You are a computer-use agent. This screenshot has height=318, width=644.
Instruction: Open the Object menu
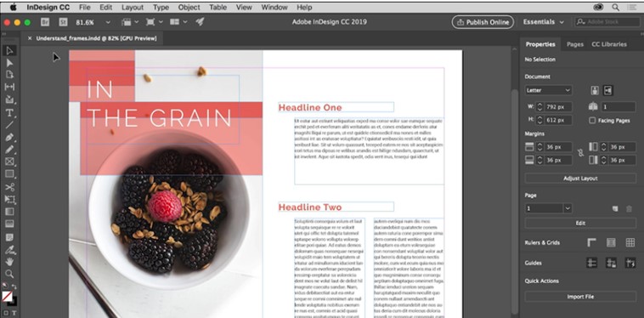click(189, 8)
